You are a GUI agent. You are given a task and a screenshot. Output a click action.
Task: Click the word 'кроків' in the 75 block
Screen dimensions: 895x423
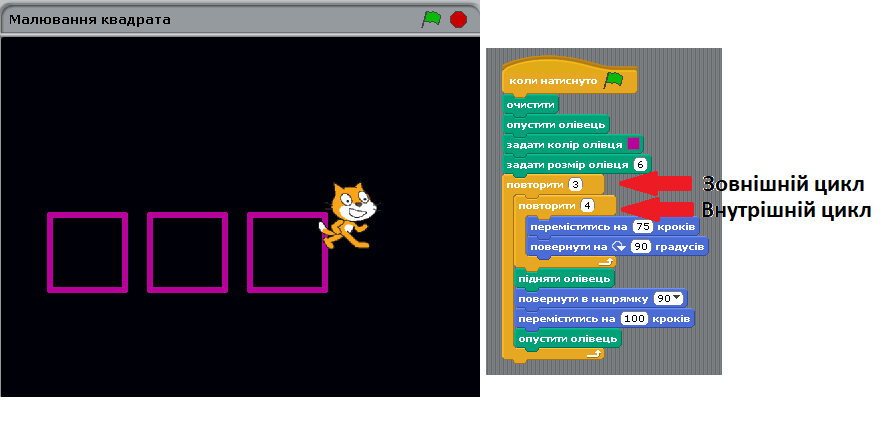(x=675, y=227)
